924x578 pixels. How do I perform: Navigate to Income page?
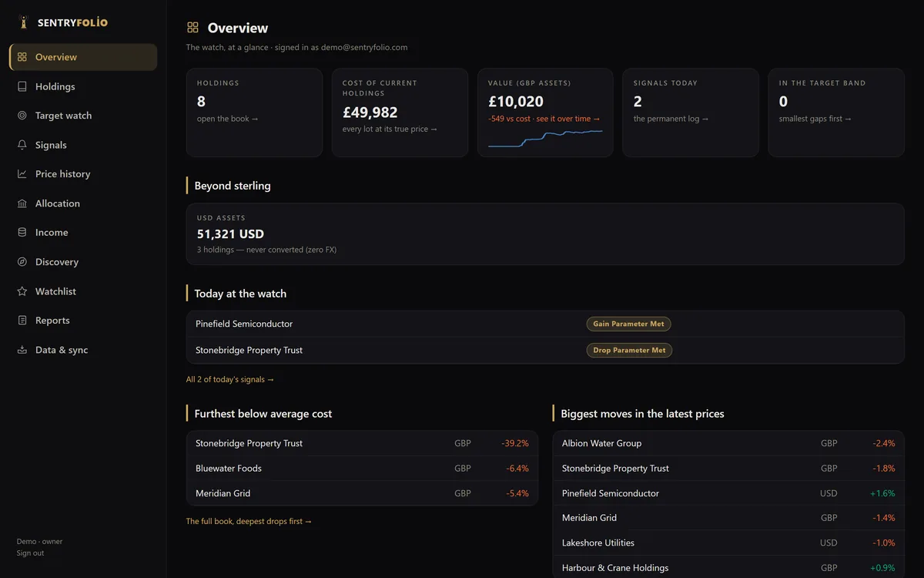[83, 233]
